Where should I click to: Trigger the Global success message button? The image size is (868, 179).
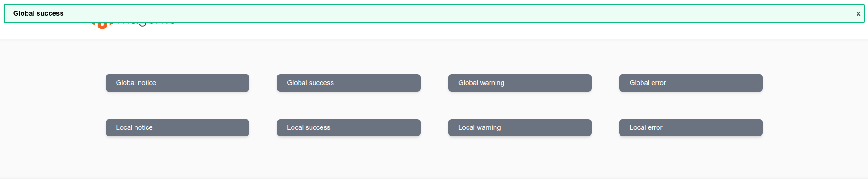click(x=349, y=83)
